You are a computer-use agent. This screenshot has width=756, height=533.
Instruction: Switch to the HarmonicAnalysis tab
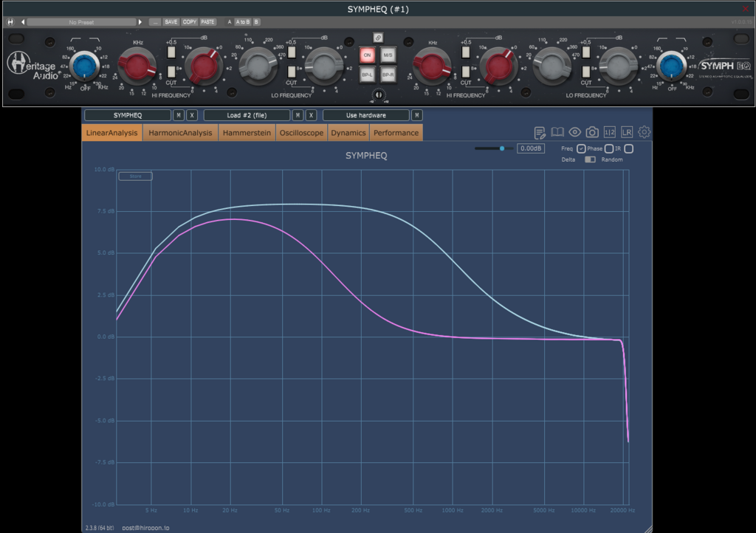click(180, 133)
